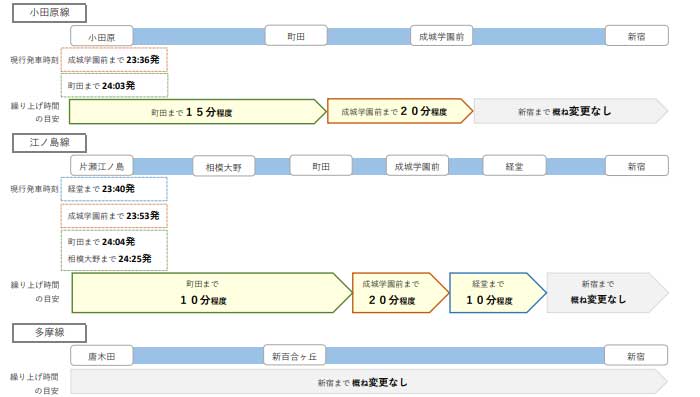Click the 町田まで10分程度 green arrow

(211, 293)
